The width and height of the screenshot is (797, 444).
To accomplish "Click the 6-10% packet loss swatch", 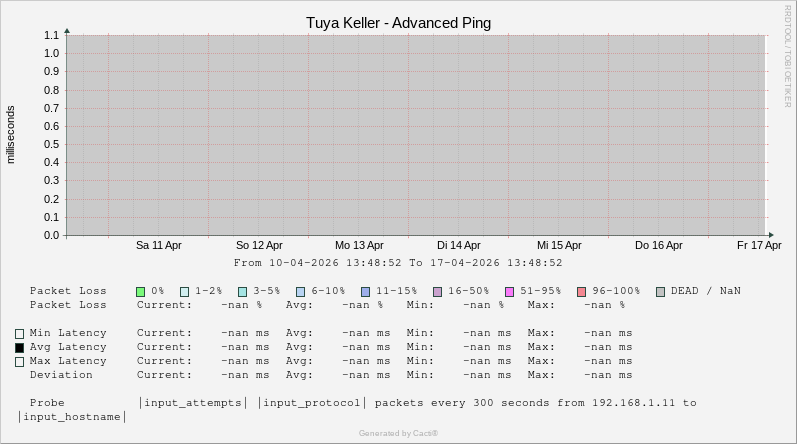I will coord(300,292).
